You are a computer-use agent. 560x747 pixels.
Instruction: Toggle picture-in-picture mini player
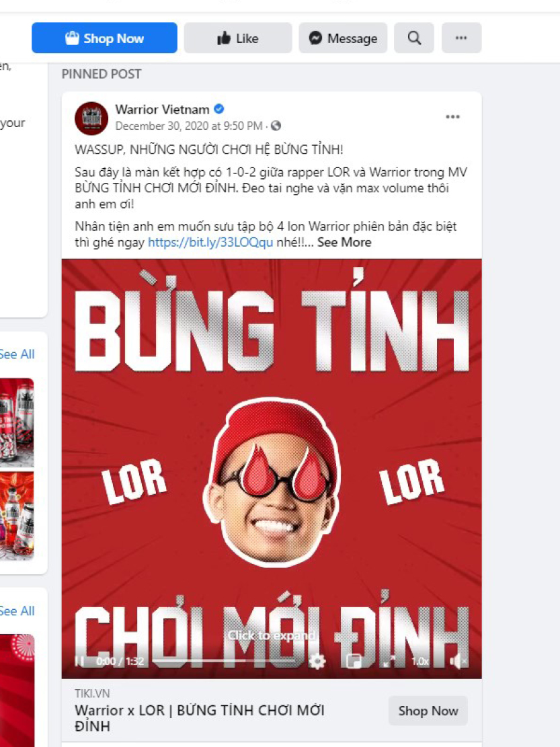354,661
